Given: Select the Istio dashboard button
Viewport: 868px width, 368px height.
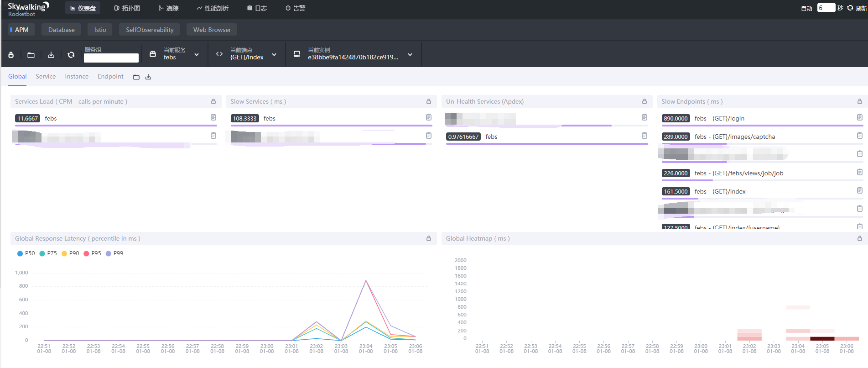Looking at the screenshot, I should click(100, 30).
